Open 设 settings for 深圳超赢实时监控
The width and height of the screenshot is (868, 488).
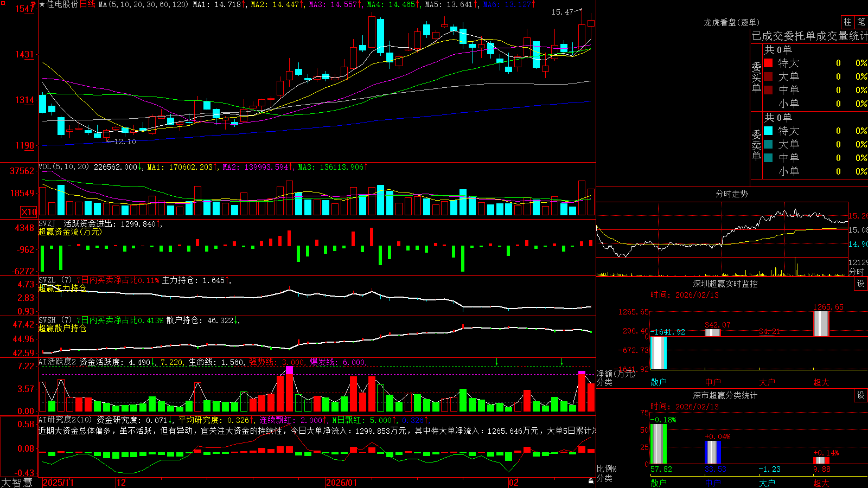861,284
